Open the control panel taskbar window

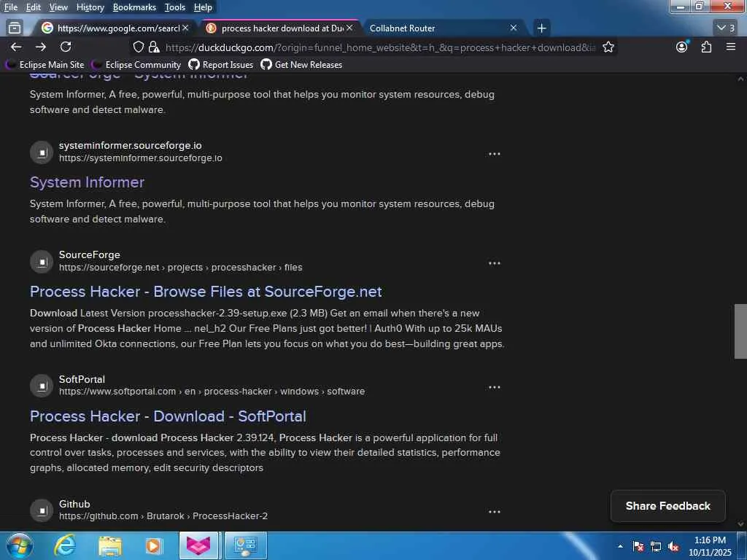pyautogui.click(x=245, y=545)
